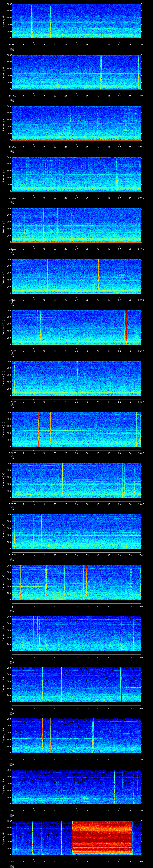View the spectrogram panel starting at 5:30:00

pyautogui.click(x=76, y=736)
